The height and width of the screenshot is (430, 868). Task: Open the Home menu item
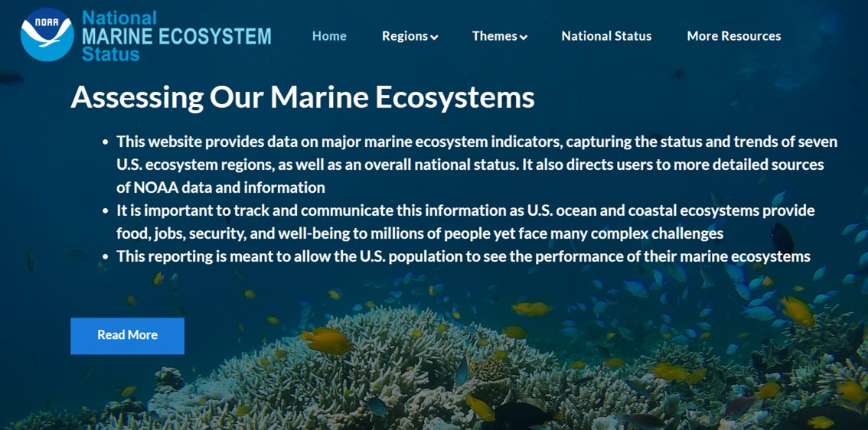pyautogui.click(x=329, y=36)
